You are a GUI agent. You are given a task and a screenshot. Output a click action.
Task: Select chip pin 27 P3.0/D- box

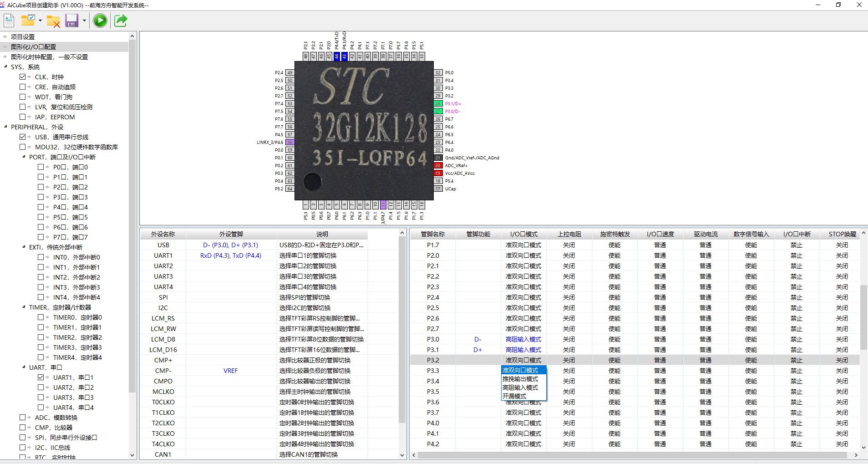pos(438,111)
